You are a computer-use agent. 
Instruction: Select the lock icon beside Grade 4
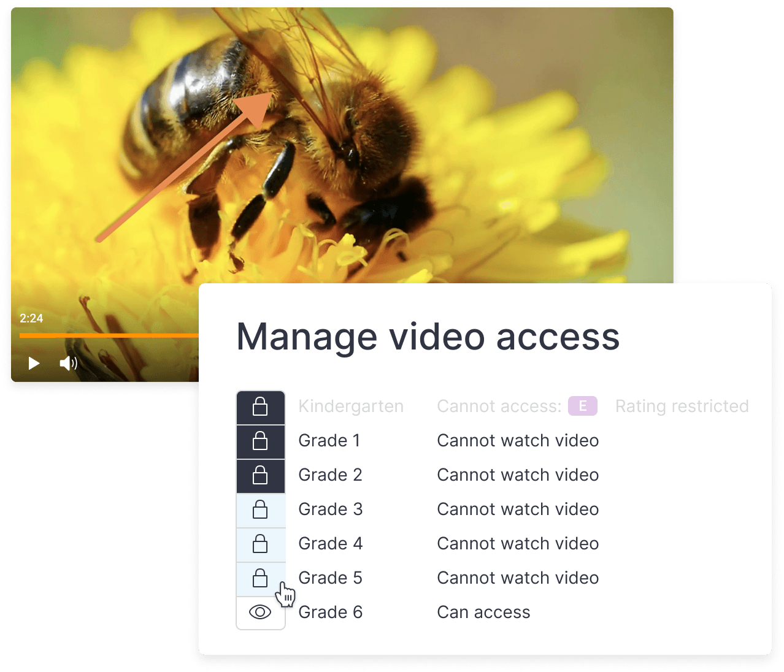tap(261, 544)
